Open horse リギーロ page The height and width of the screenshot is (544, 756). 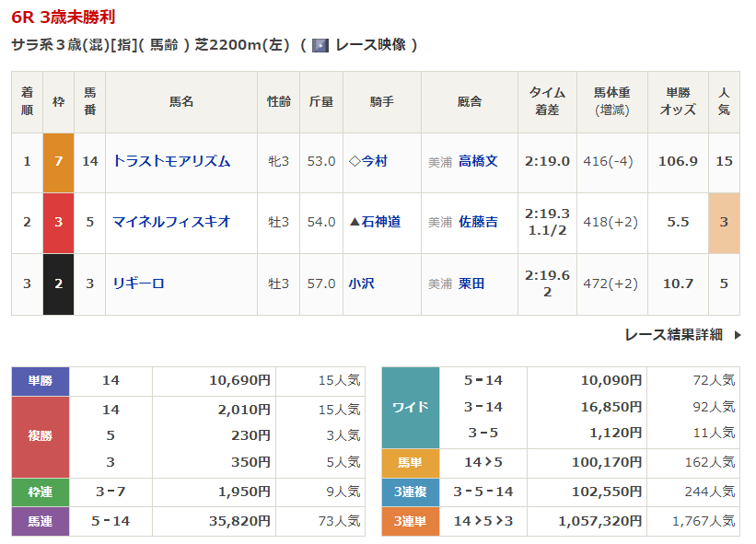(138, 284)
